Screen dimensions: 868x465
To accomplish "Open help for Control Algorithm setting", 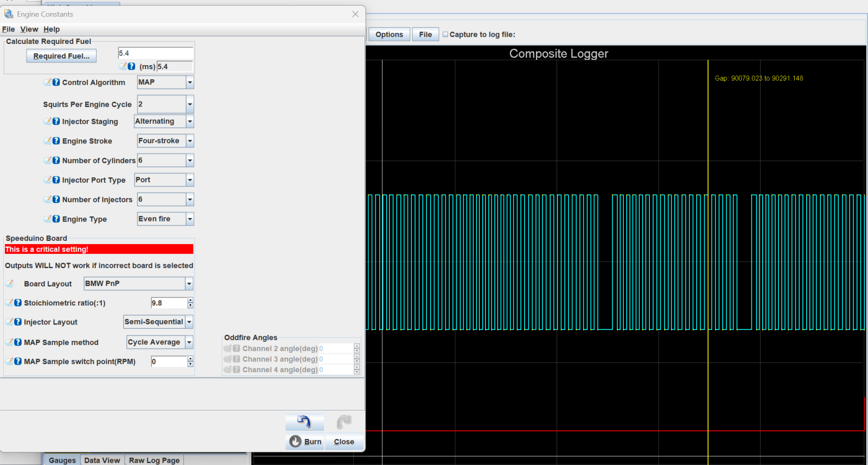I will [x=56, y=82].
